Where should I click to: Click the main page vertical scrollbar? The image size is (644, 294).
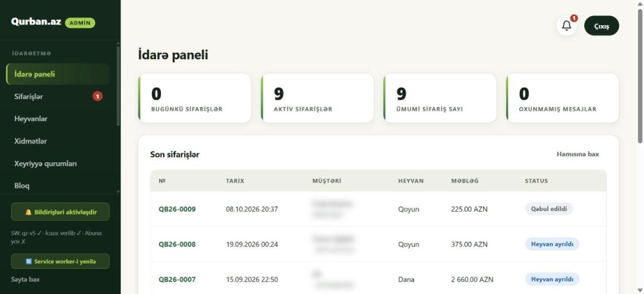click(640, 77)
